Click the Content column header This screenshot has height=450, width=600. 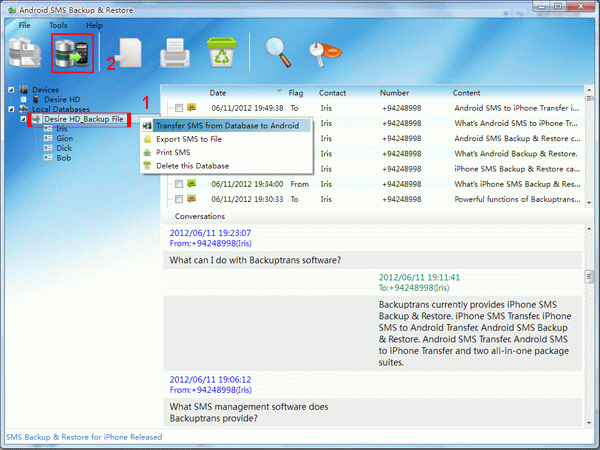(x=466, y=93)
